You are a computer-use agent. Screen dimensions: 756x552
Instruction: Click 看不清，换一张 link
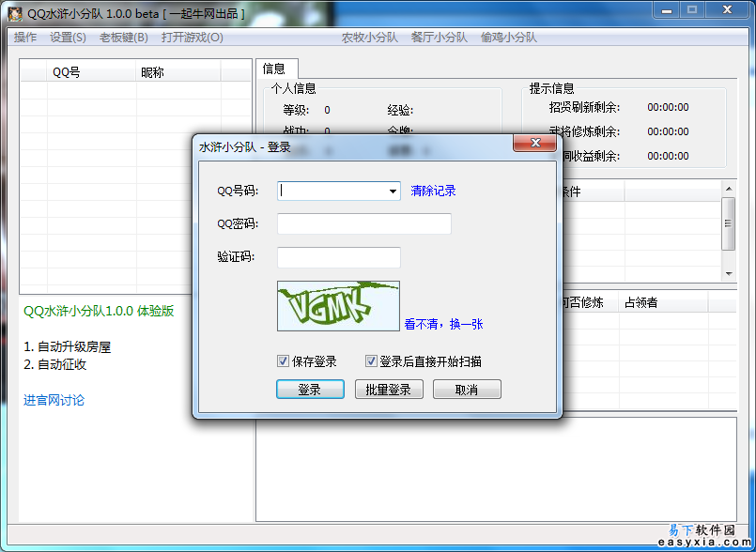pos(443,324)
